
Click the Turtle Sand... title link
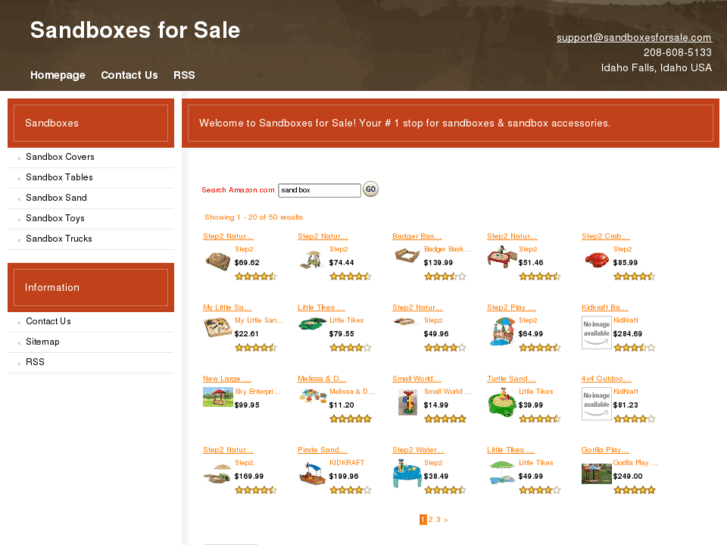click(511, 378)
